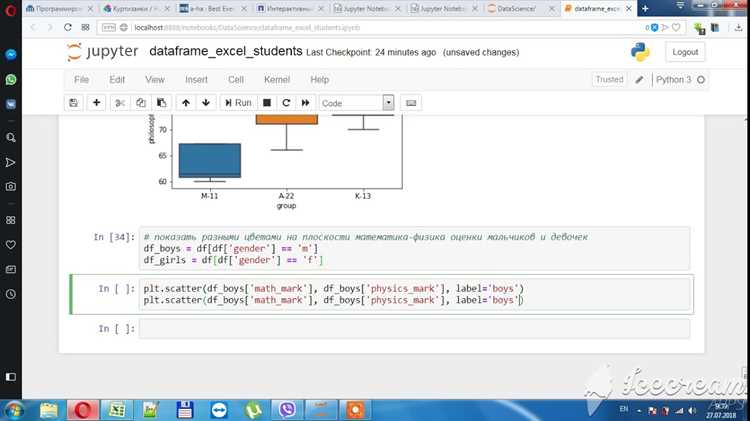The image size is (750, 421).
Task: Open the Help menu
Action: (320, 80)
